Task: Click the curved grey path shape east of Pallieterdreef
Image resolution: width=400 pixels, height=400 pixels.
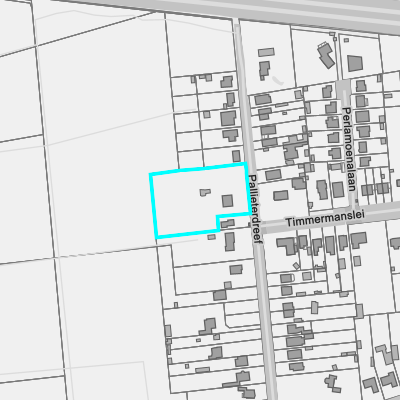Action: tap(278, 80)
